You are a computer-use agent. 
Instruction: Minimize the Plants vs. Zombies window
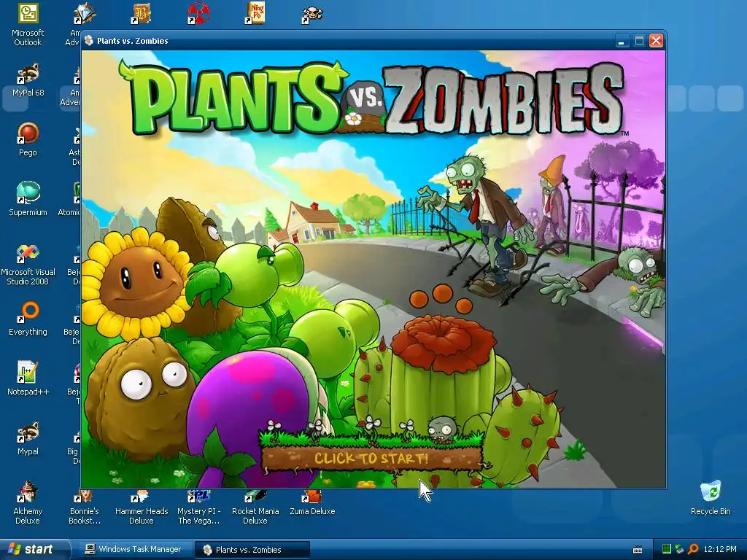point(622,41)
